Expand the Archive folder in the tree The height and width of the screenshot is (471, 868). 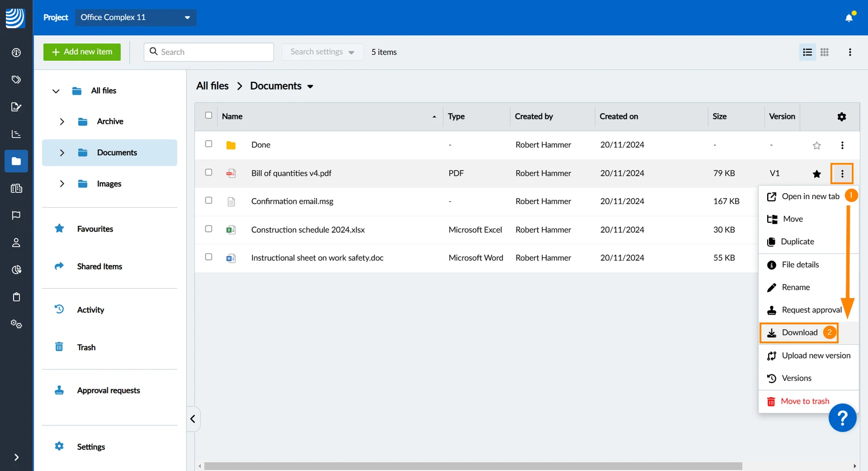[62, 122]
